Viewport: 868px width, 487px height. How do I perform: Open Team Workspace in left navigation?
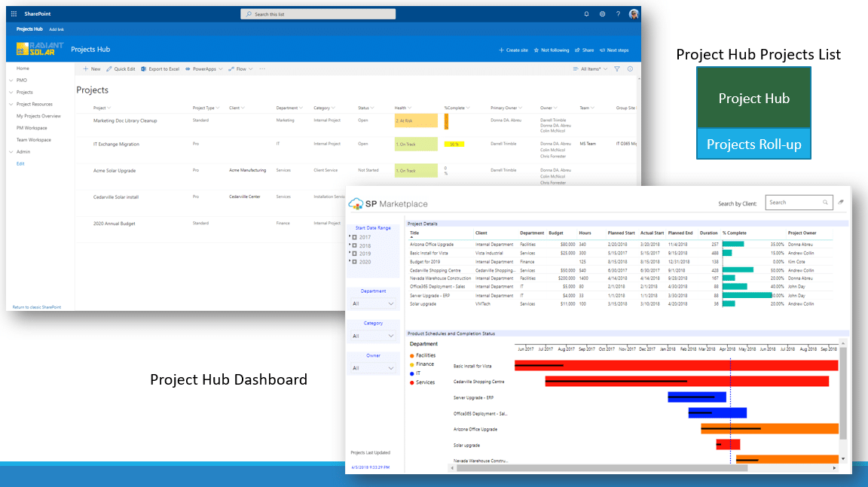point(34,140)
